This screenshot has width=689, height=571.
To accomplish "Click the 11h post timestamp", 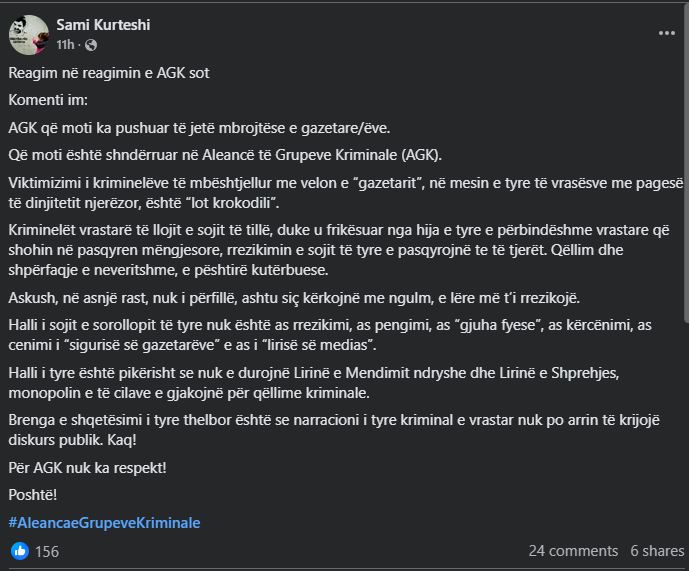I will (66, 45).
